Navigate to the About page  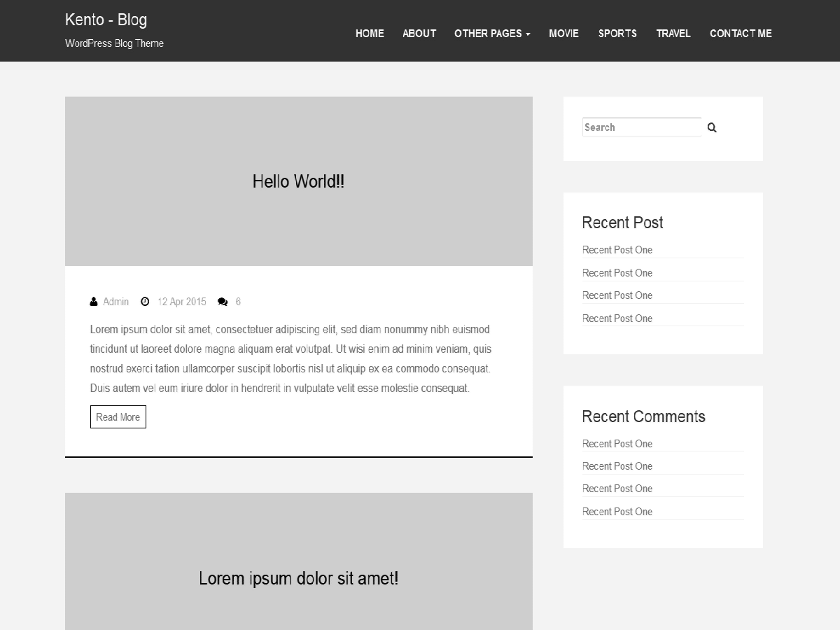[419, 33]
